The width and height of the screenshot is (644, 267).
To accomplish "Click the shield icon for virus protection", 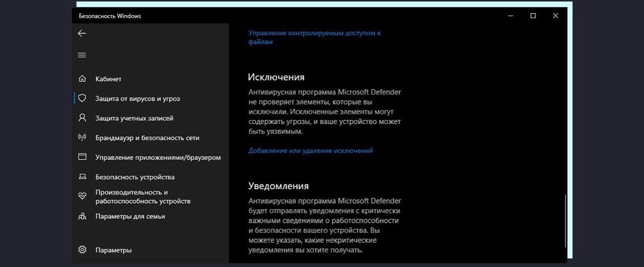I will click(82, 99).
